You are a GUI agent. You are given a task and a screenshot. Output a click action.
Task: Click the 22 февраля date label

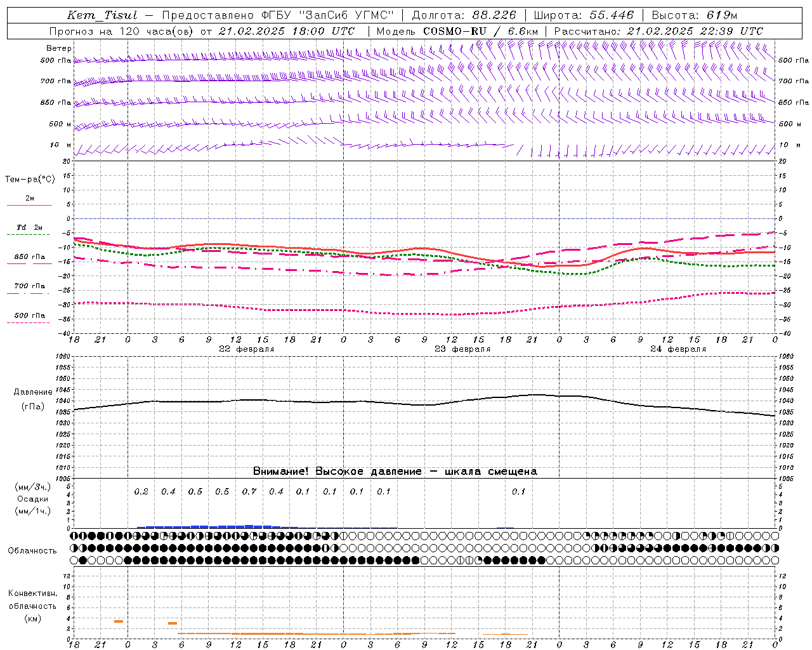point(247,349)
